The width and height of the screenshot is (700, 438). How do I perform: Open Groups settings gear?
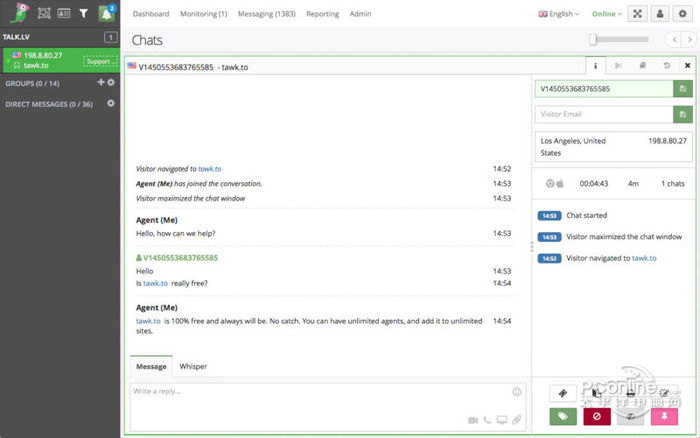click(x=111, y=82)
